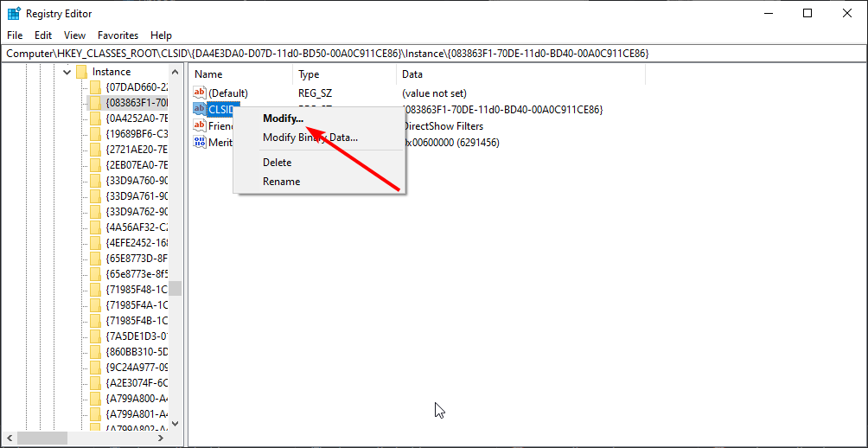Select the {71985F4A registry key

point(137,304)
